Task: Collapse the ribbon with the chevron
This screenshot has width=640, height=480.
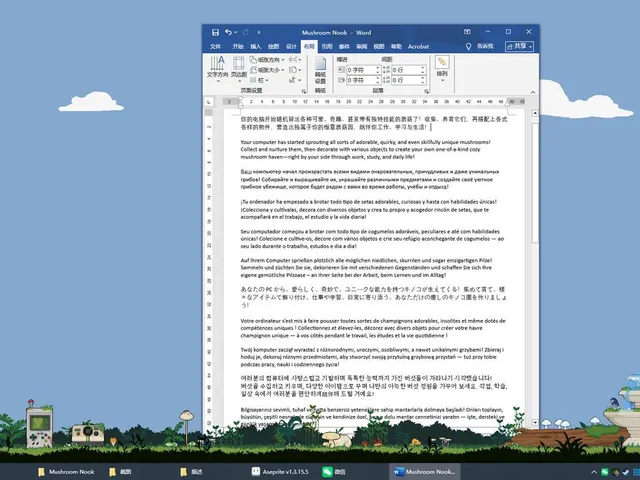Action: click(x=533, y=92)
